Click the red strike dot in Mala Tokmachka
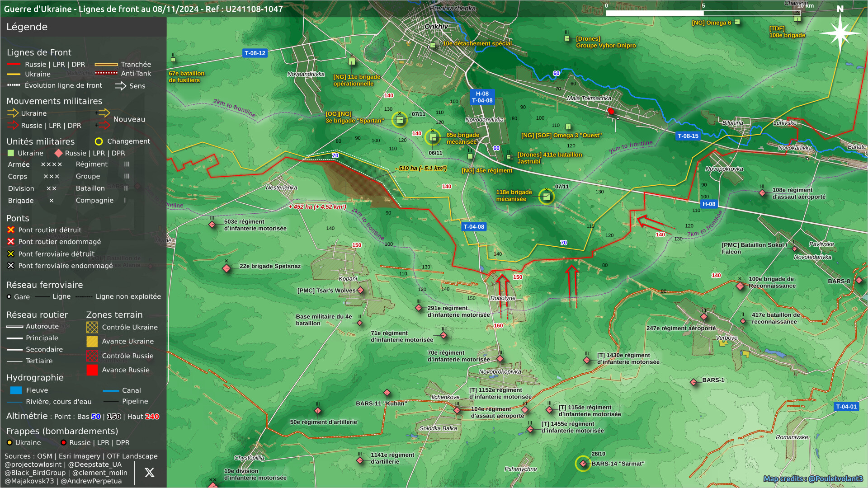The image size is (868, 488). click(x=611, y=111)
